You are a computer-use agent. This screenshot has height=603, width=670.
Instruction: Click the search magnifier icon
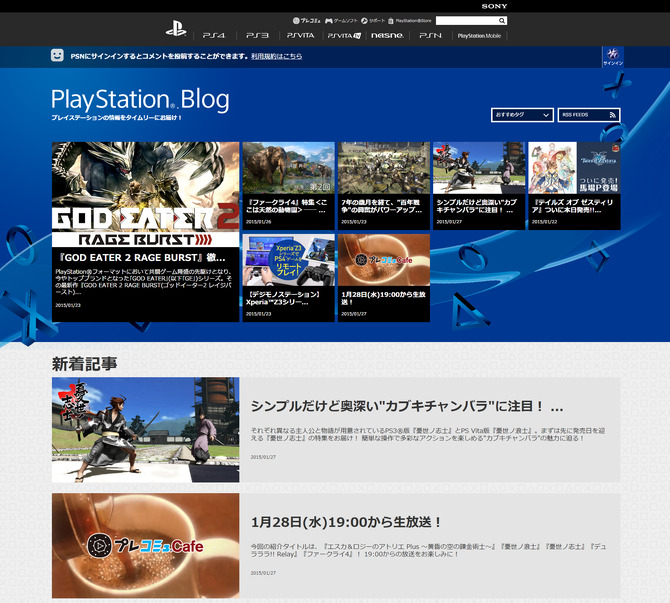pyautogui.click(x=502, y=21)
